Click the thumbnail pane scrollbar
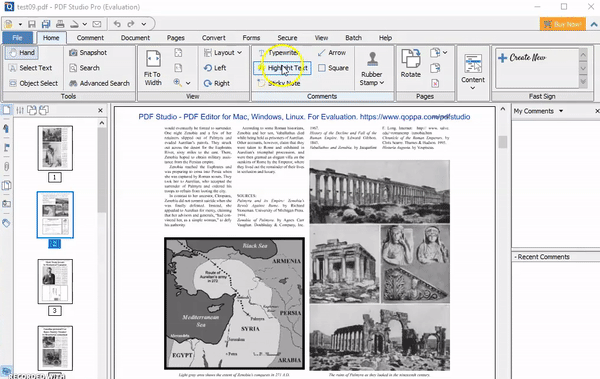This screenshot has width=600, height=379. 102,170
